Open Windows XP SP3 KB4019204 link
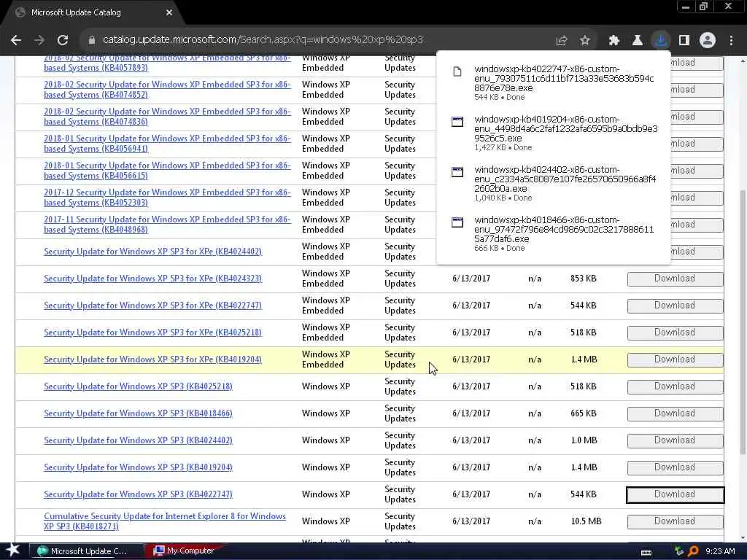The image size is (747, 560). [x=138, y=467]
